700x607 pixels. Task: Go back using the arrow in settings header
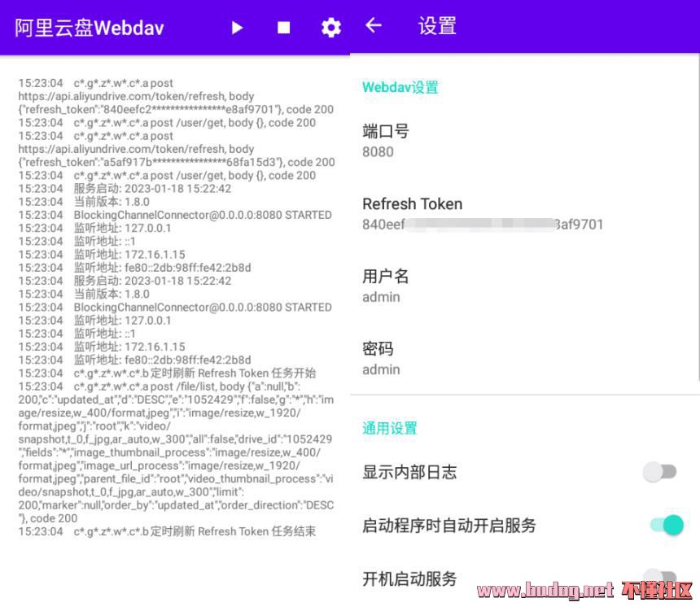coord(374,25)
